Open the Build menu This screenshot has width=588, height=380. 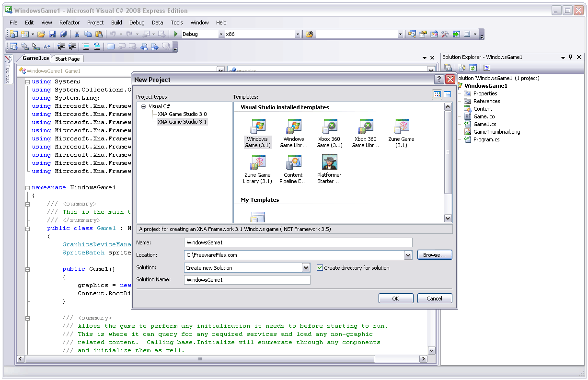(116, 23)
